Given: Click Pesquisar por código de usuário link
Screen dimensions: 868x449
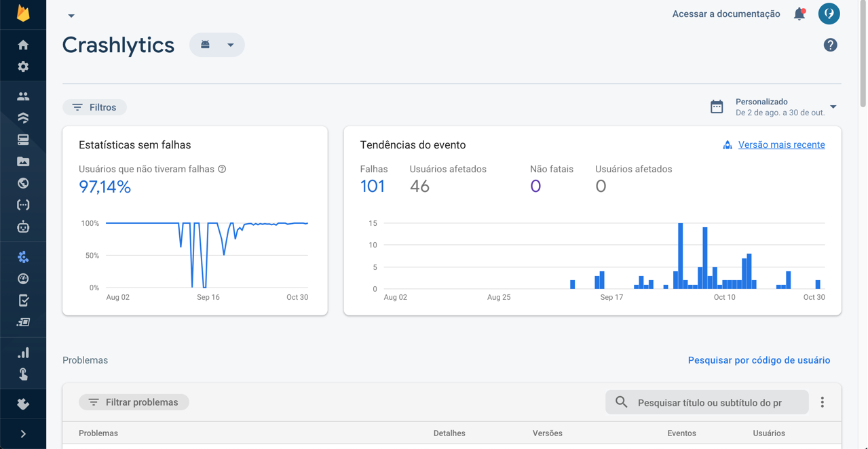Looking at the screenshot, I should click(759, 360).
